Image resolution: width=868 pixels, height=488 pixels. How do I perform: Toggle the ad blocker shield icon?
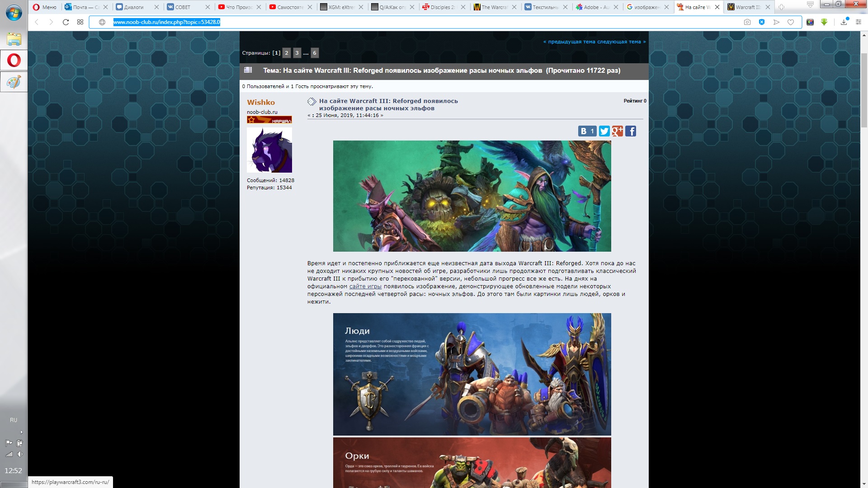coord(762,22)
